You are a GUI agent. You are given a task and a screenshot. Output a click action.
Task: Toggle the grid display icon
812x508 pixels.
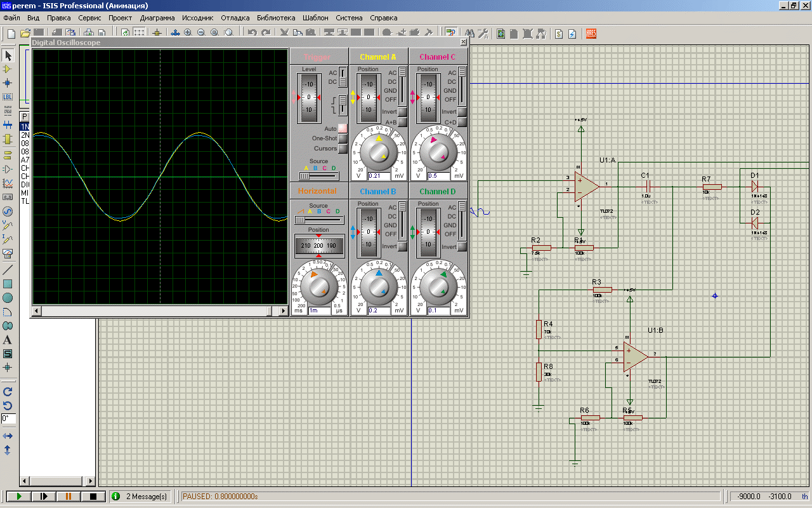click(x=140, y=33)
